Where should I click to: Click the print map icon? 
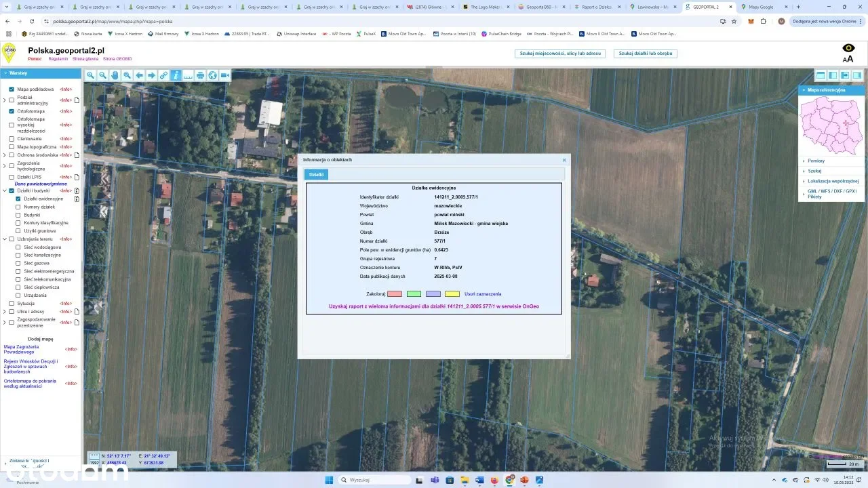pos(200,75)
